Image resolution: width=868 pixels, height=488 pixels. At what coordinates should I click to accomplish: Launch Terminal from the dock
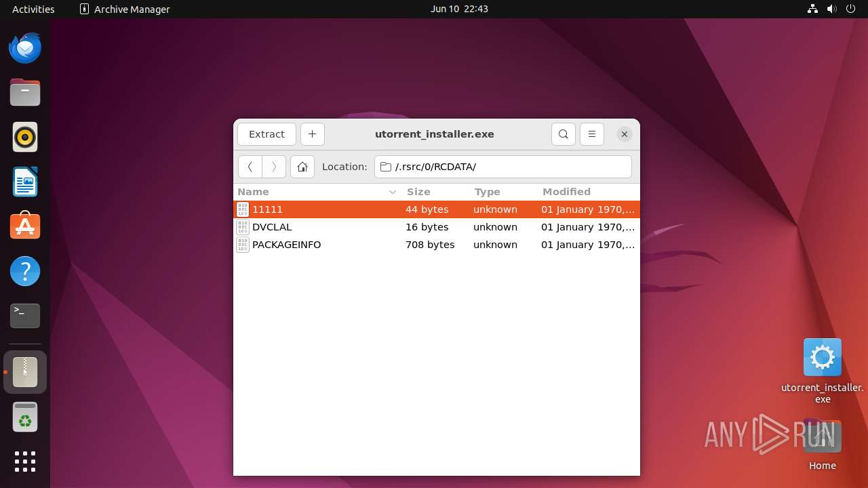(25, 316)
